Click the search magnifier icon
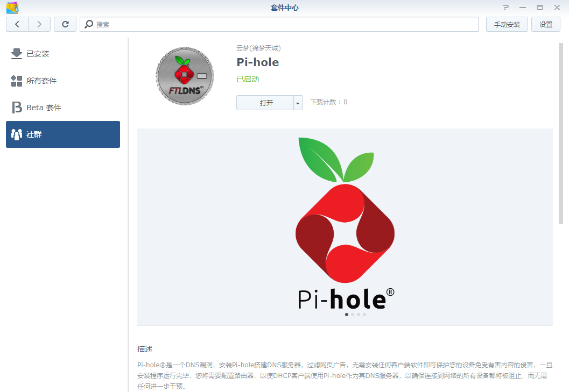This screenshot has width=569, height=392. click(x=89, y=24)
